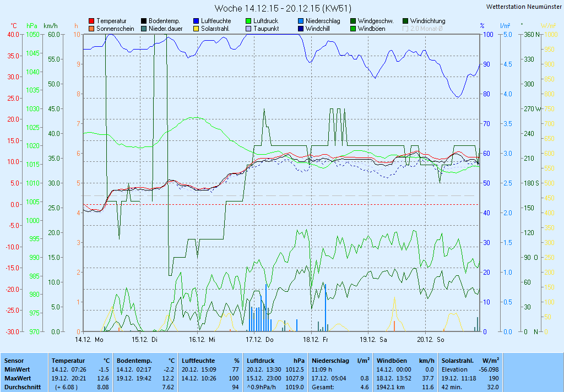Click the 17.12. Do date label
This screenshot has height=392, width=564.
click(x=259, y=340)
